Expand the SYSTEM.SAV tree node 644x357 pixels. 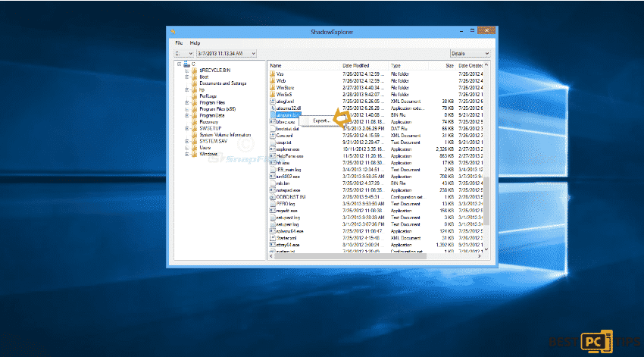click(x=187, y=141)
